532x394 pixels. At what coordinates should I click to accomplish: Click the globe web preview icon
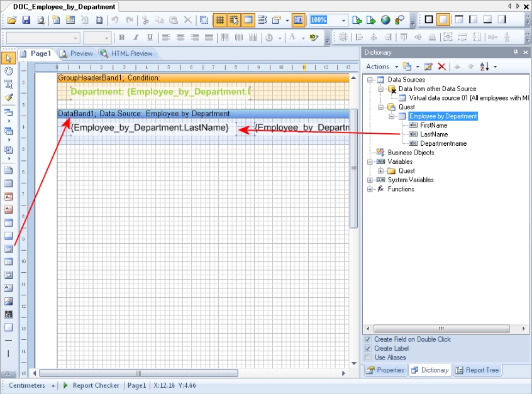385,20
